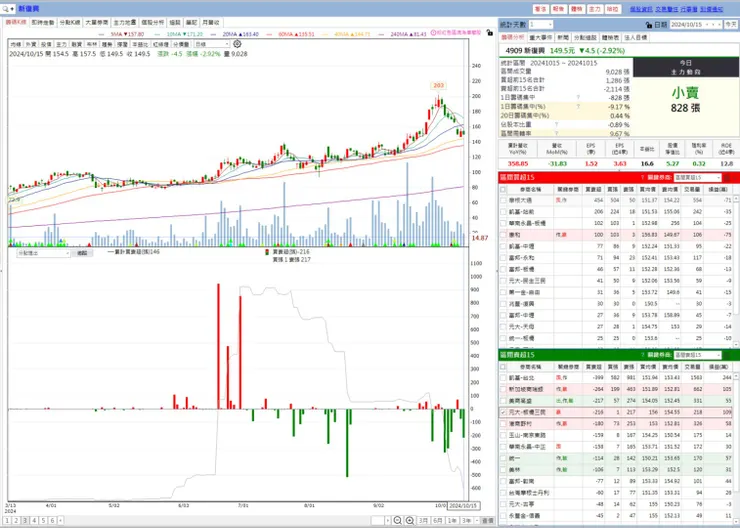
Task: Toggle 主力 overlay button on chart toolbar
Action: 61,44
